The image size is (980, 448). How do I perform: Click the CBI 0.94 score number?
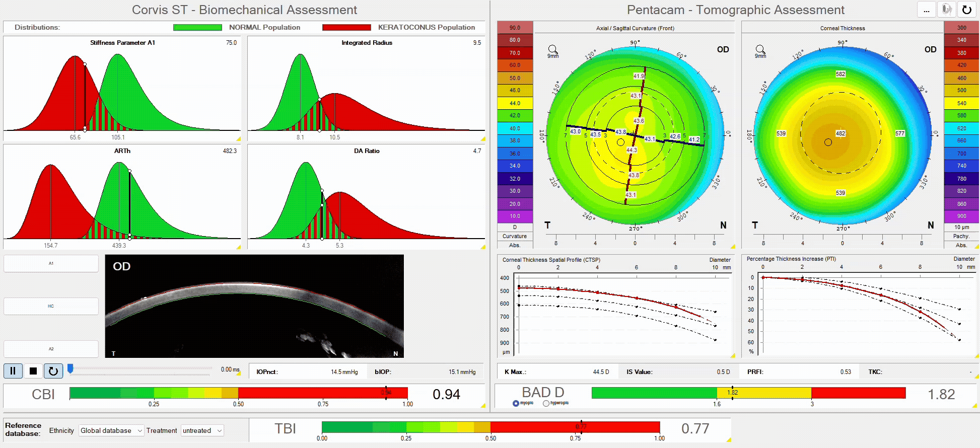[x=446, y=394]
